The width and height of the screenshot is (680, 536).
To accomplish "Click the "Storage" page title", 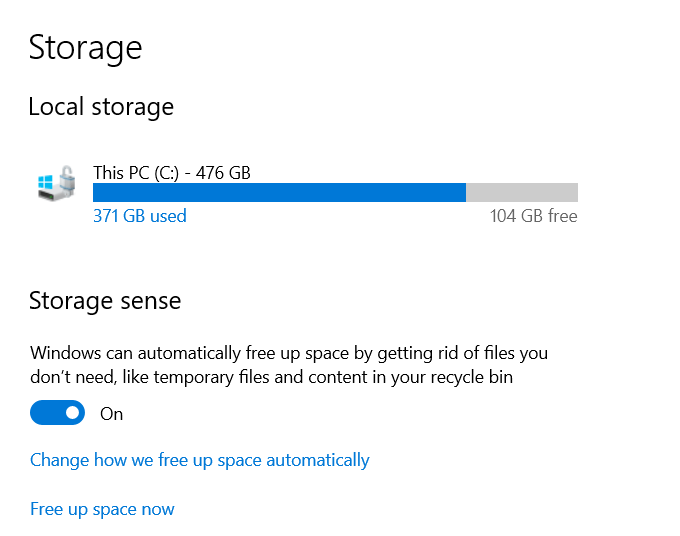I will click(85, 47).
